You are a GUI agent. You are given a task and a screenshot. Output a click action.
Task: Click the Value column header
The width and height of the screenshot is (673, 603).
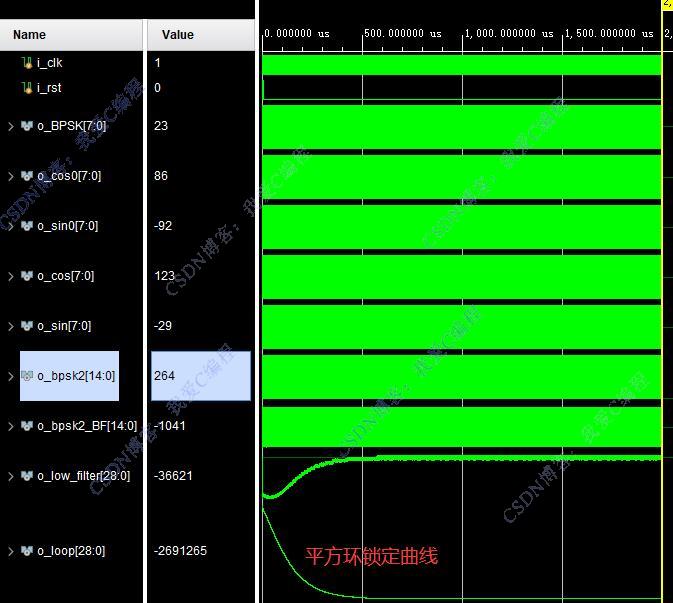pyautogui.click(x=201, y=35)
